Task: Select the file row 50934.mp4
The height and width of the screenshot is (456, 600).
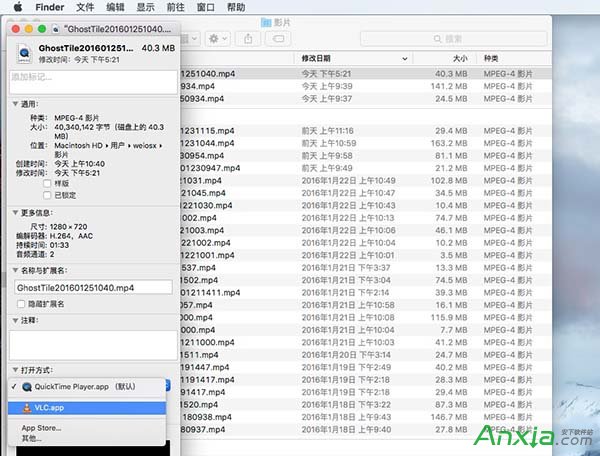Action: point(366,99)
